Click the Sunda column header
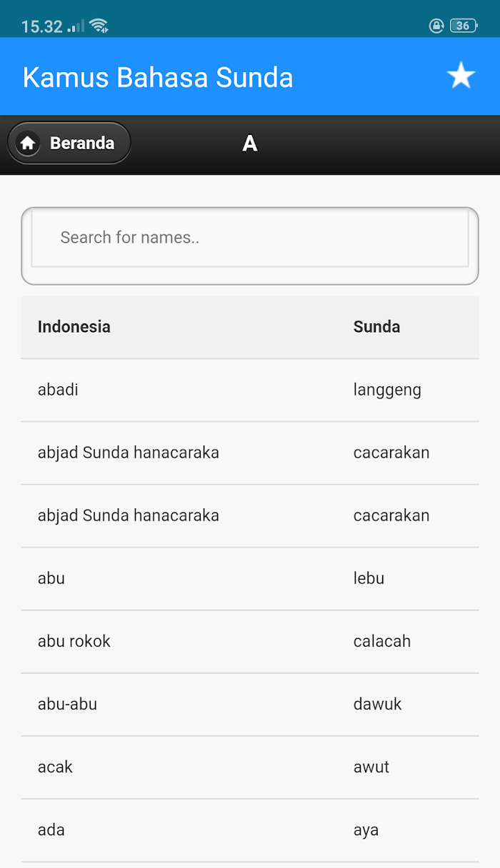 pos(376,327)
